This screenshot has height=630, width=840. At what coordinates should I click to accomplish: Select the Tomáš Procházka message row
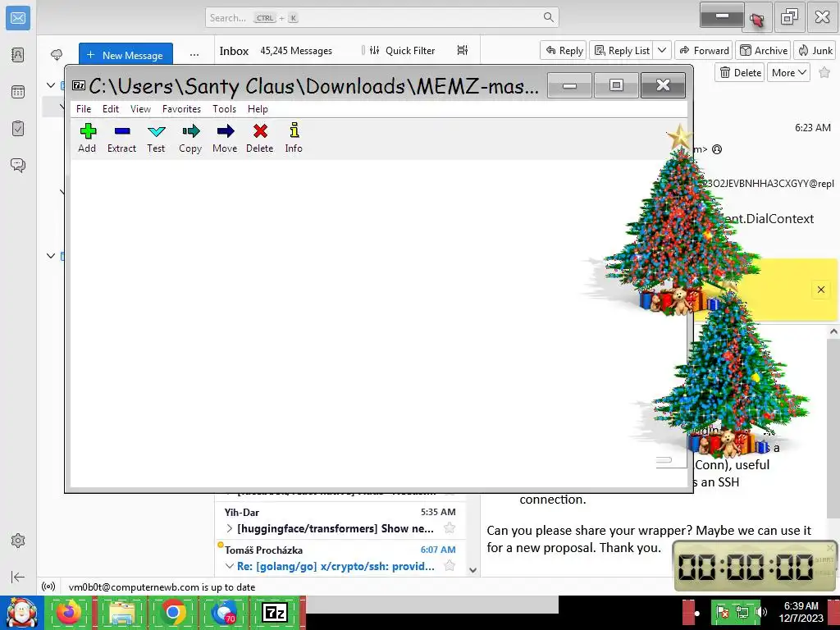tap(340, 558)
